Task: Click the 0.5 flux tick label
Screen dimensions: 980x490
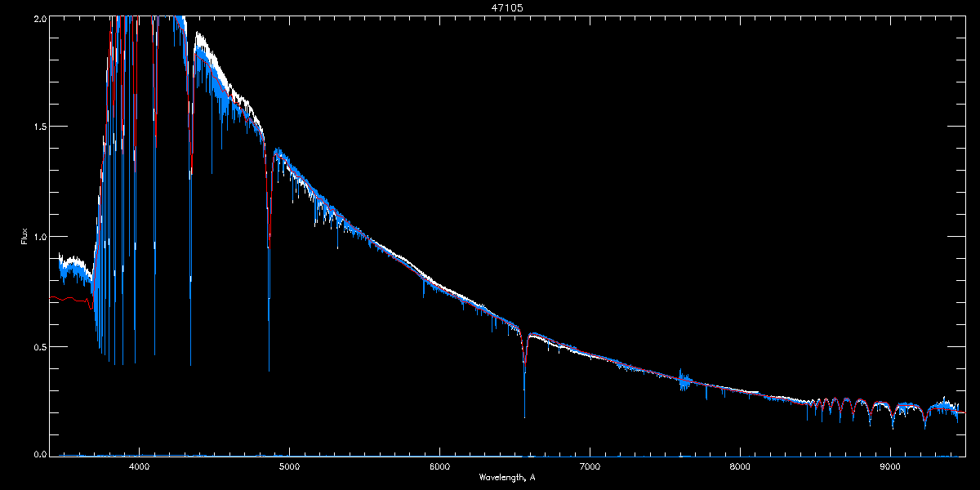Action: point(39,345)
